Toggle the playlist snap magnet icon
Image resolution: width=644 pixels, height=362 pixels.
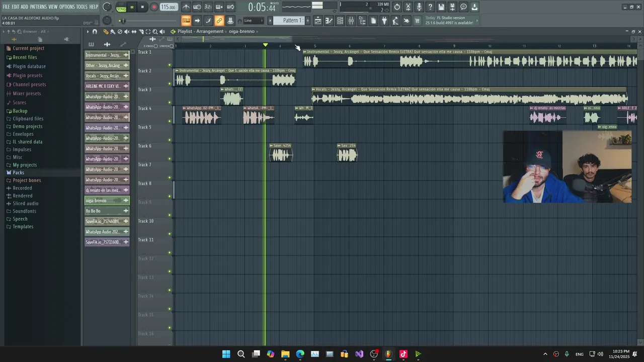pyautogui.click(x=95, y=32)
